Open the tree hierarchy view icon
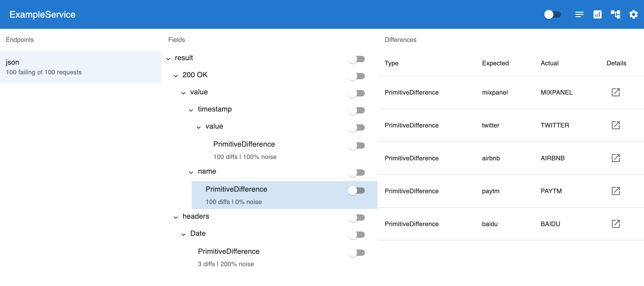Image resolution: width=644 pixels, height=286 pixels. click(x=616, y=14)
